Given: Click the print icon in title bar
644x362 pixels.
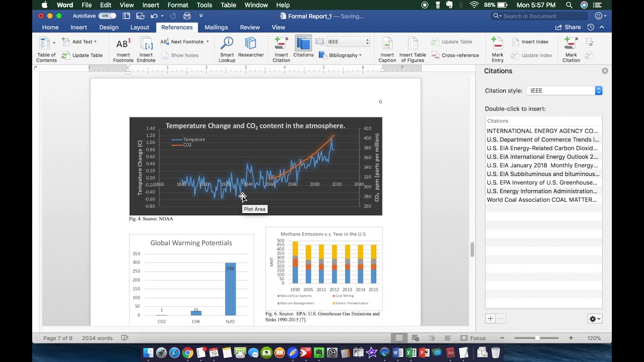Looking at the screenshot, I should pyautogui.click(x=187, y=16).
